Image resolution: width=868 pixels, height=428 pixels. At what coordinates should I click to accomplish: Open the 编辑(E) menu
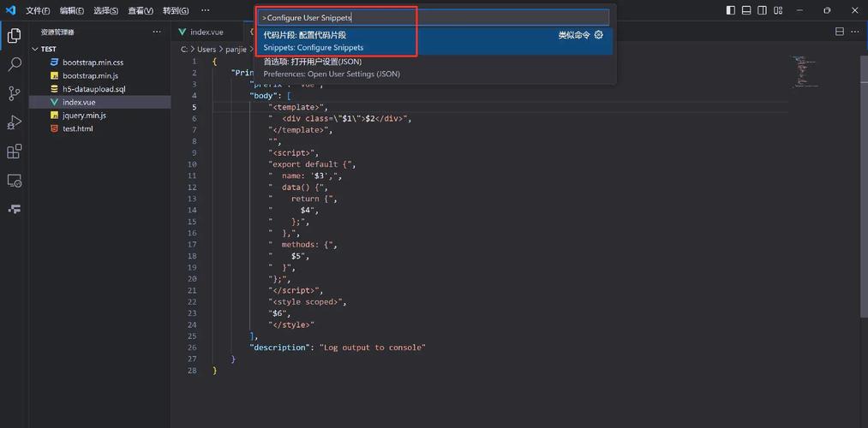click(x=72, y=10)
